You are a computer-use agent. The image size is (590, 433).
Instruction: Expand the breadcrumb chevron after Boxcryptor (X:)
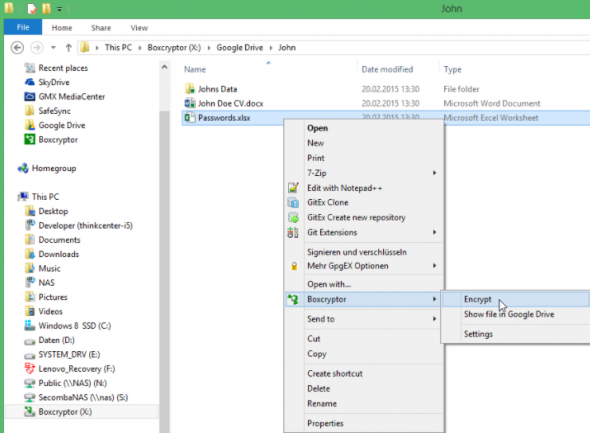[x=209, y=48]
